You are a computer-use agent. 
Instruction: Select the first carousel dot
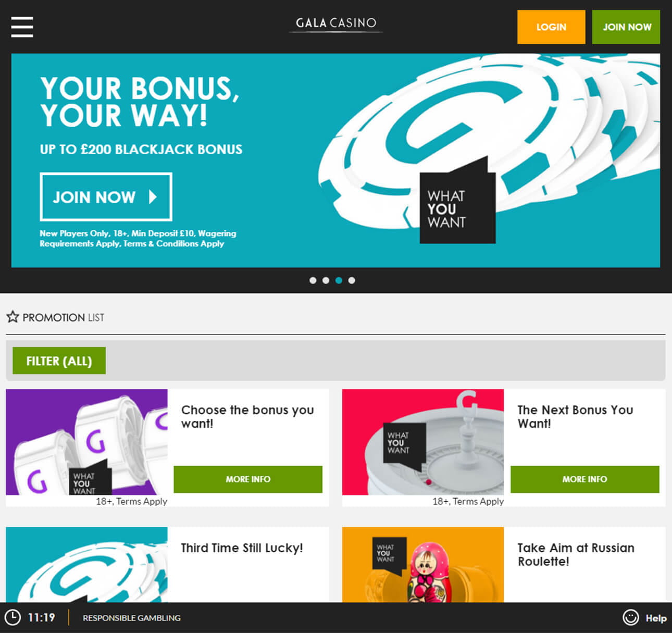(313, 280)
